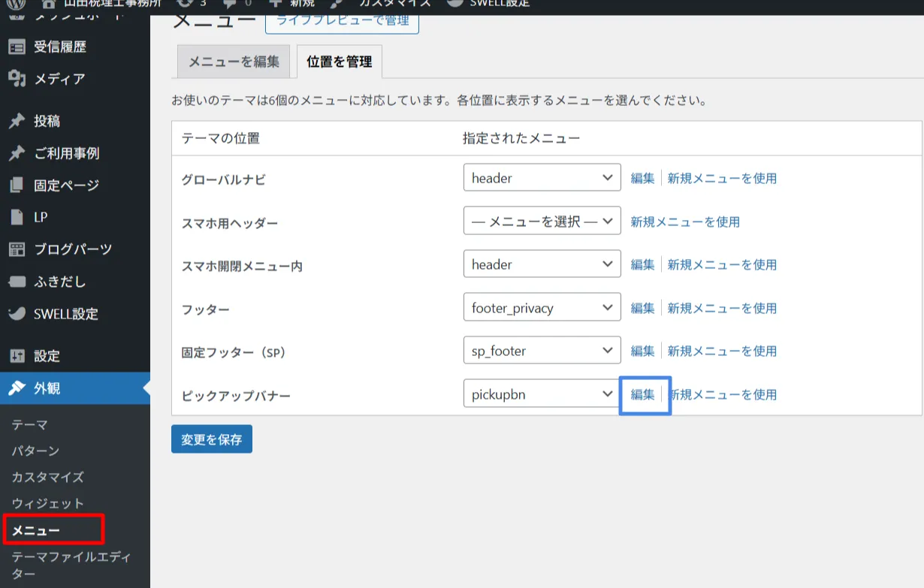Click the テーマの位置 column header

click(221, 138)
